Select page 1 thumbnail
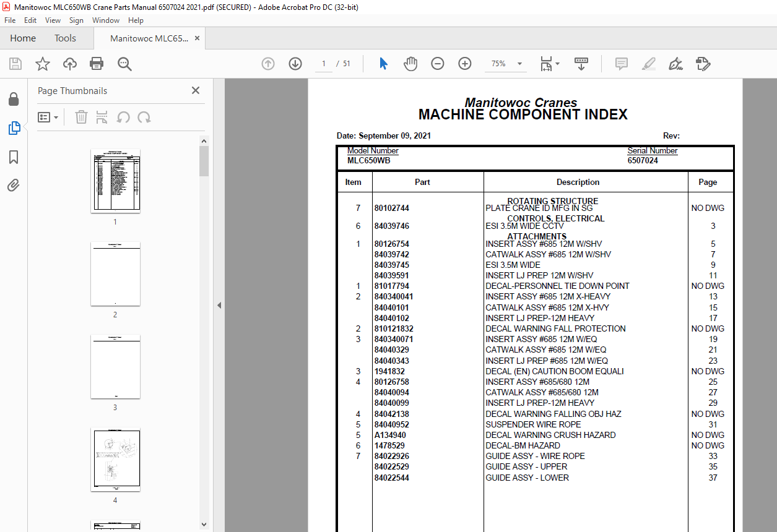This screenshot has width=777, height=532. 115,181
